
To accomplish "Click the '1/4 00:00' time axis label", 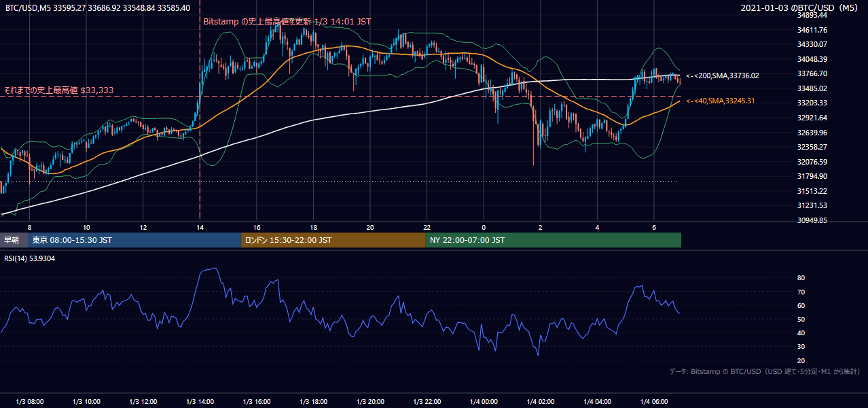I will [x=484, y=401].
